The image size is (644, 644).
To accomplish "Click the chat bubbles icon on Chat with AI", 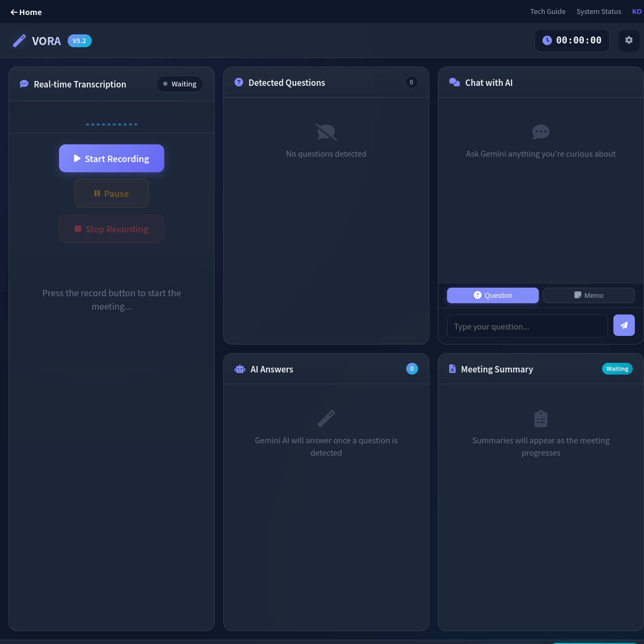I will pyautogui.click(x=454, y=82).
